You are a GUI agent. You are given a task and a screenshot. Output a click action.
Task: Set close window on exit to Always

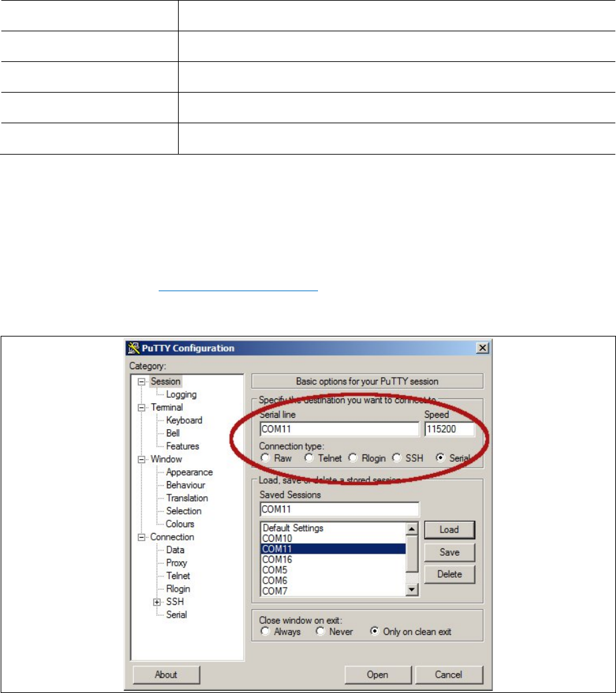pos(265,632)
